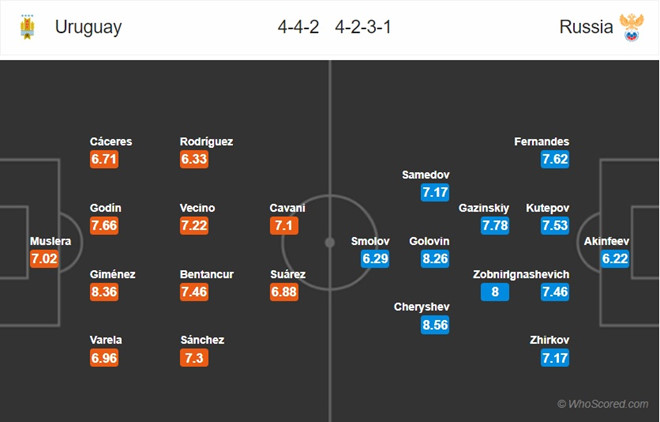This screenshot has height=422, width=660.
Task: Select the 4-2-3-1 formation label
Action: coord(361,28)
